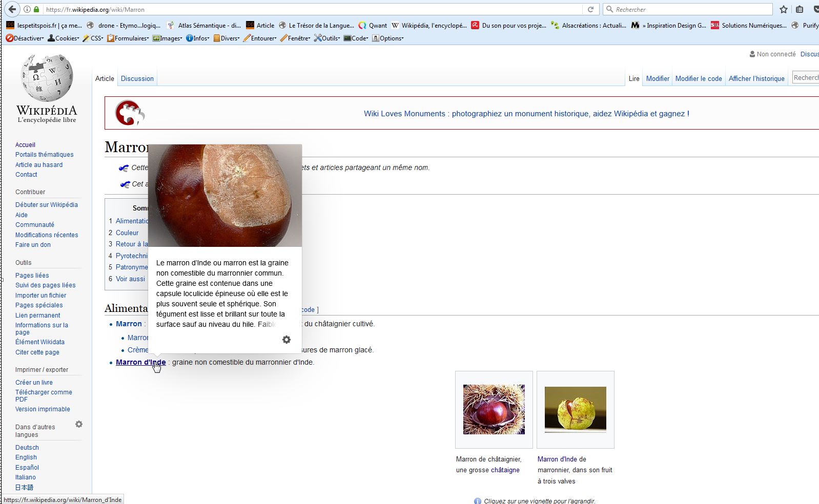Click the Modifier tab
Image resolution: width=819 pixels, height=504 pixels.
658,78
